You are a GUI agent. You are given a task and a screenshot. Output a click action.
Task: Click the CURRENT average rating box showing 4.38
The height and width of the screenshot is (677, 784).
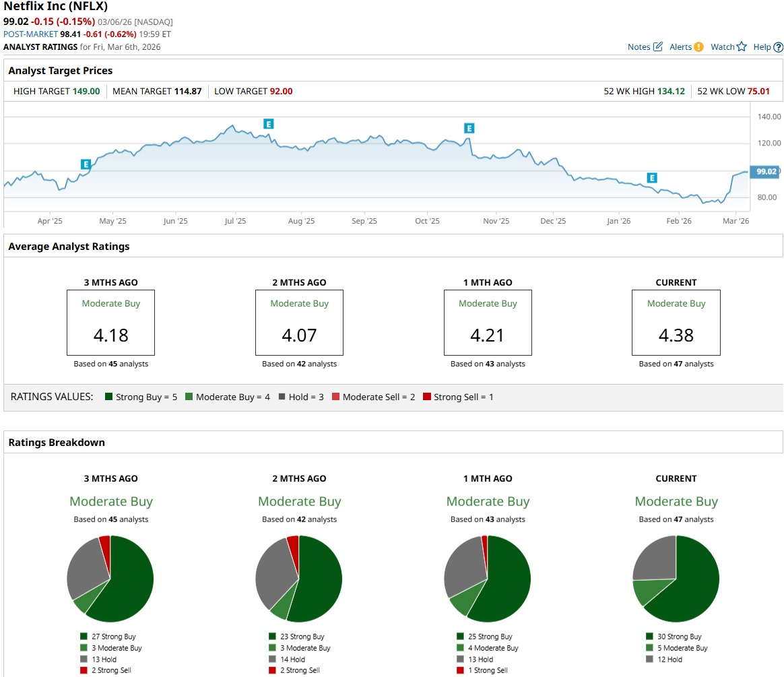(676, 323)
